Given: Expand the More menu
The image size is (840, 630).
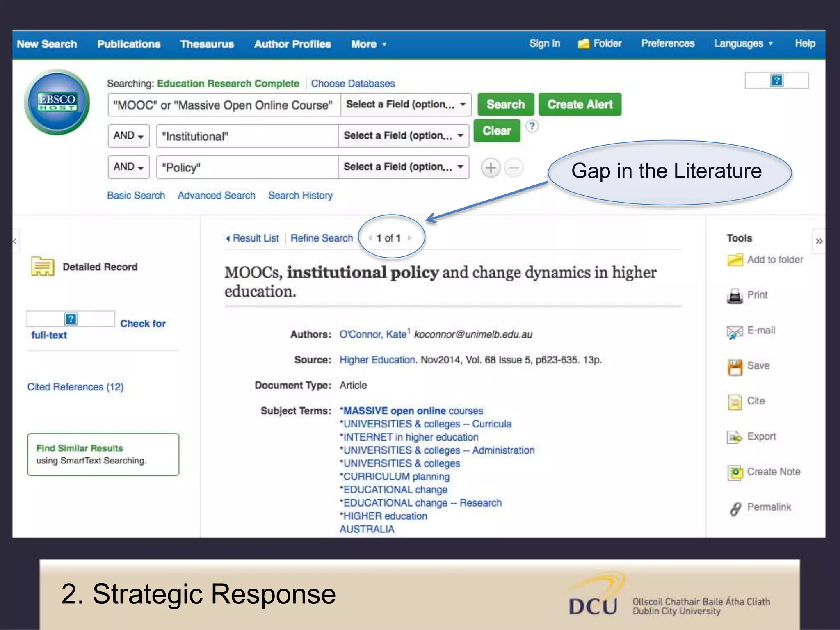Looking at the screenshot, I should (x=368, y=44).
